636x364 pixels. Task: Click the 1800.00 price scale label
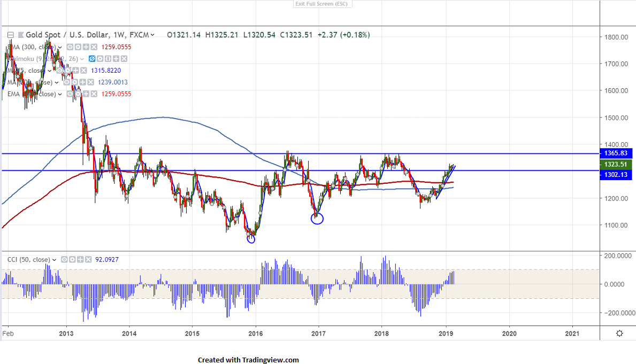click(616, 37)
